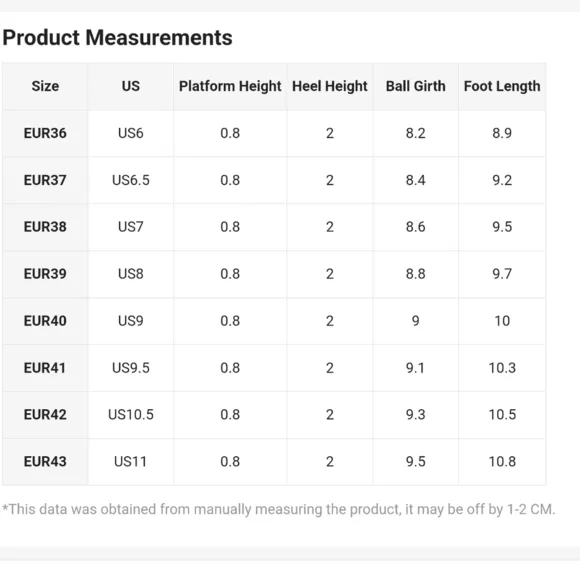Select the EUR40 size row label
Image resolution: width=580 pixels, height=579 pixels.
tap(45, 321)
